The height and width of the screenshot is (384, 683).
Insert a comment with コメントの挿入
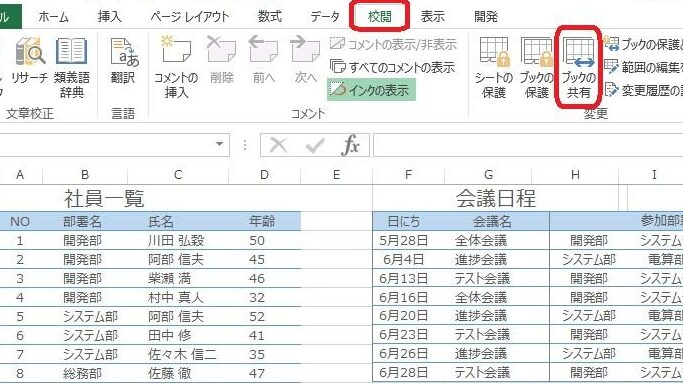point(176,67)
